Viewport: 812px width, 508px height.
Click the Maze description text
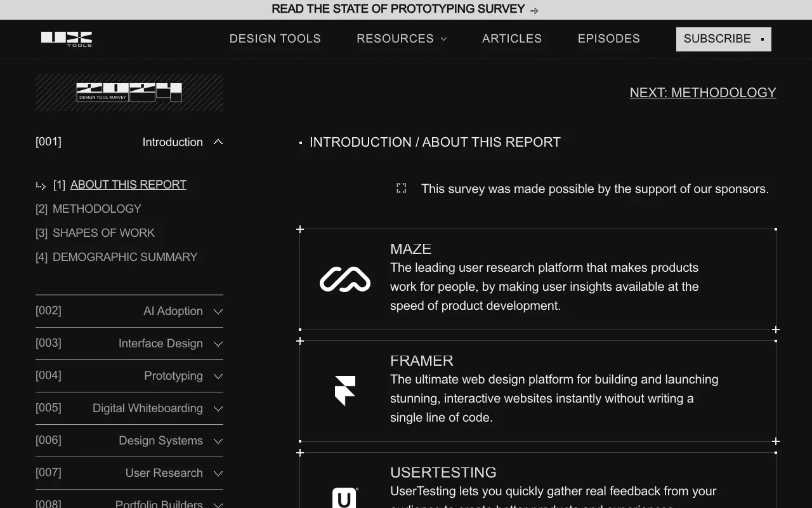[x=544, y=286]
